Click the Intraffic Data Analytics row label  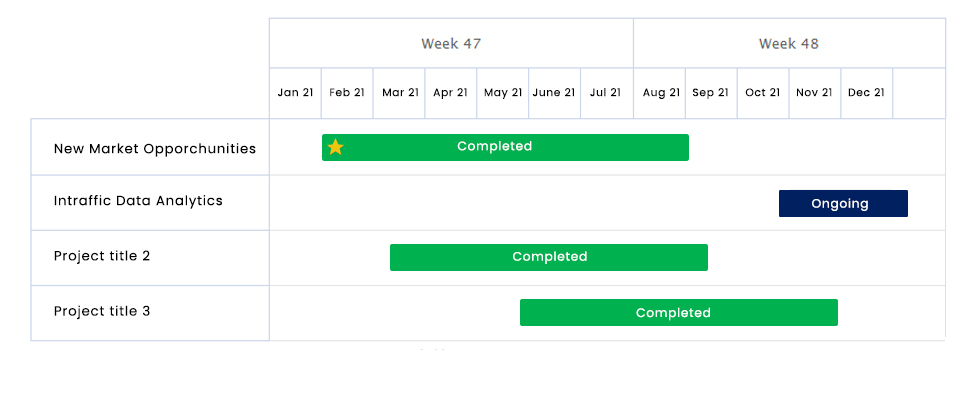point(138,201)
